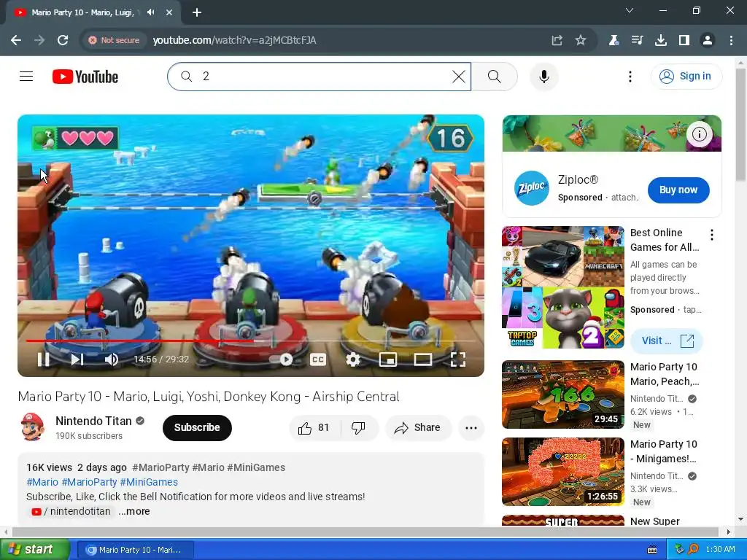This screenshot has width=747, height=560.
Task: Open the 1:26:55 Minigames video thumbnail
Action: click(x=563, y=472)
